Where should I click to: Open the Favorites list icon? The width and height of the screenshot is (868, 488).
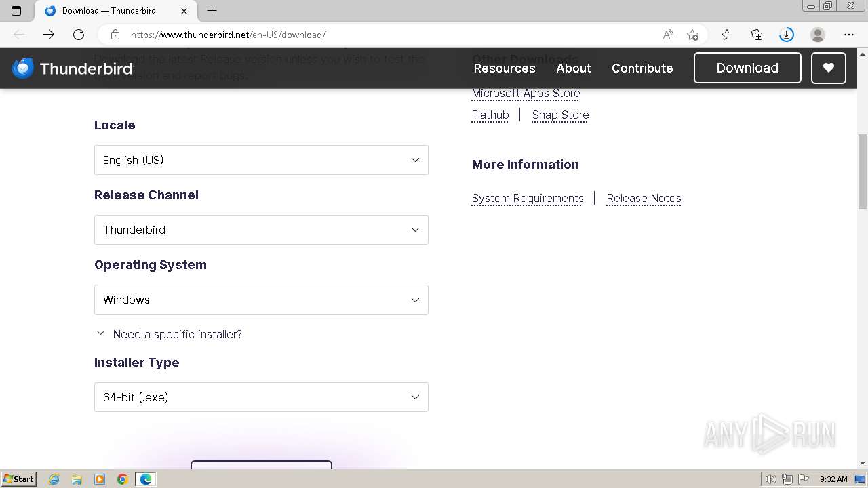point(727,35)
